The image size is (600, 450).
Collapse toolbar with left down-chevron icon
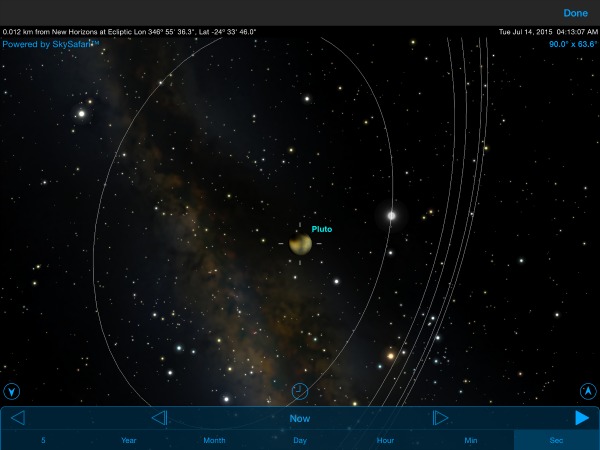(12, 391)
